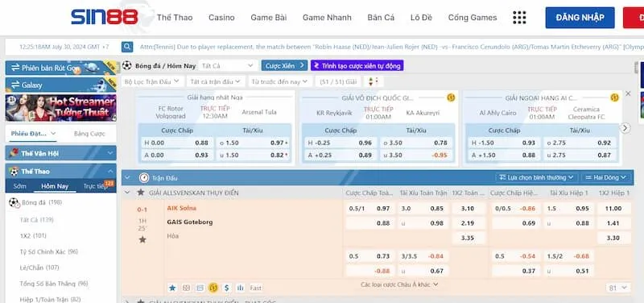
Task: Switch to Phiên bản Rút Gọn version
Action: pyautogui.click(x=61, y=68)
